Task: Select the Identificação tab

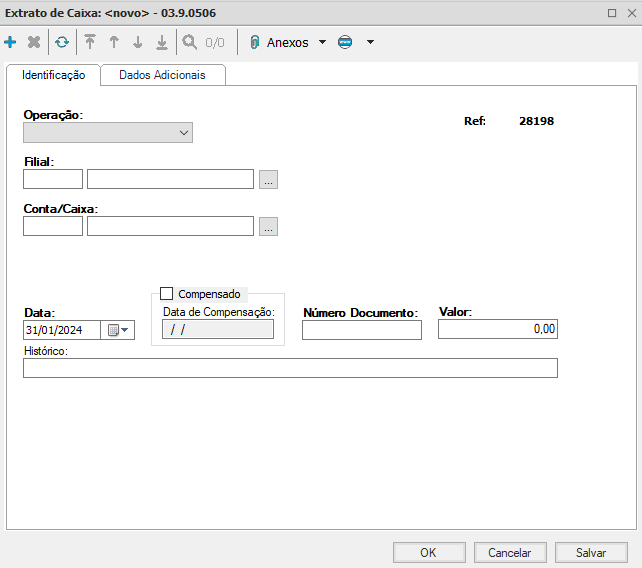Action: 54,75
